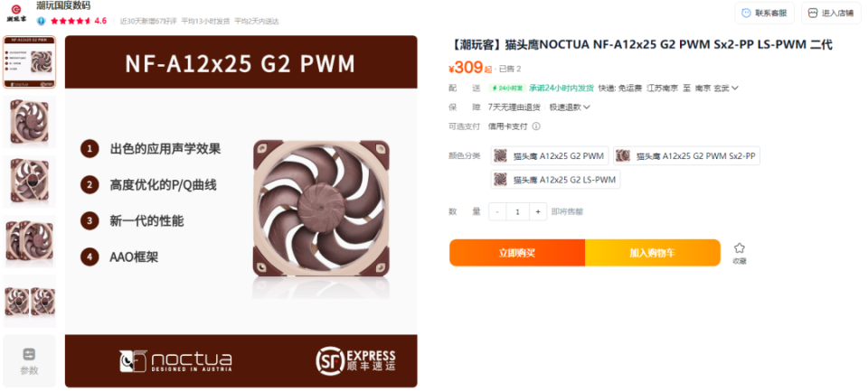868x392 pixels.
Task: Select 猫头鹰 A12x25 G2 LS-PWM variant
Action: click(555, 179)
